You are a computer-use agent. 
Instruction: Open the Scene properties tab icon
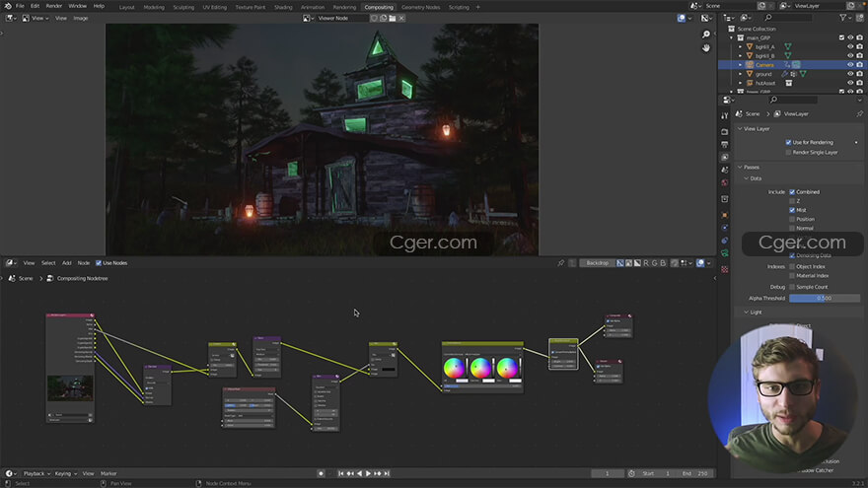[x=725, y=170]
